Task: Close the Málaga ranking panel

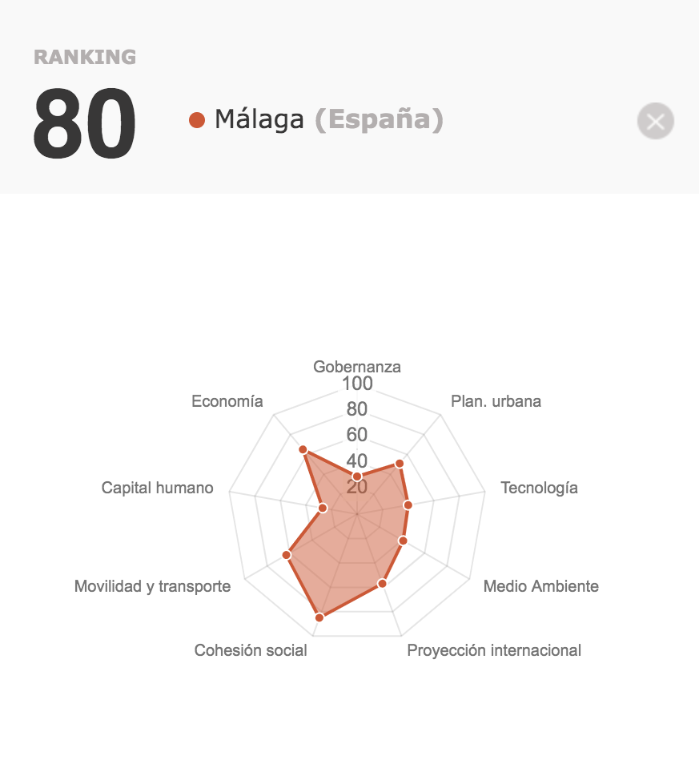Action: coord(655,121)
